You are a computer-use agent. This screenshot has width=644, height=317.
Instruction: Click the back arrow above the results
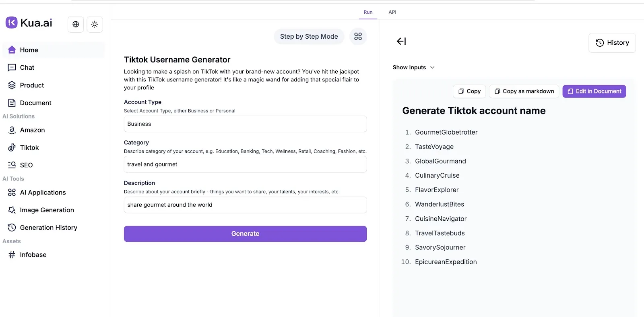401,41
